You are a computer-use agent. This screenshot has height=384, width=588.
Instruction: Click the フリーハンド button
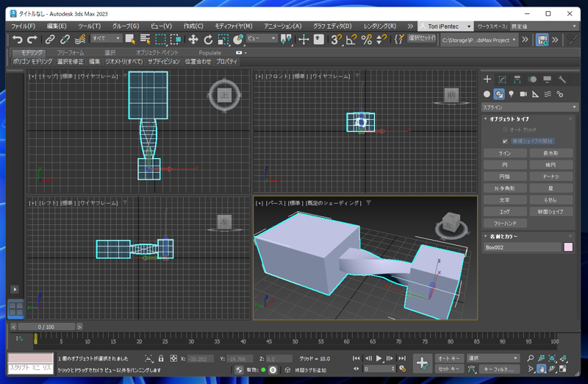pos(505,224)
